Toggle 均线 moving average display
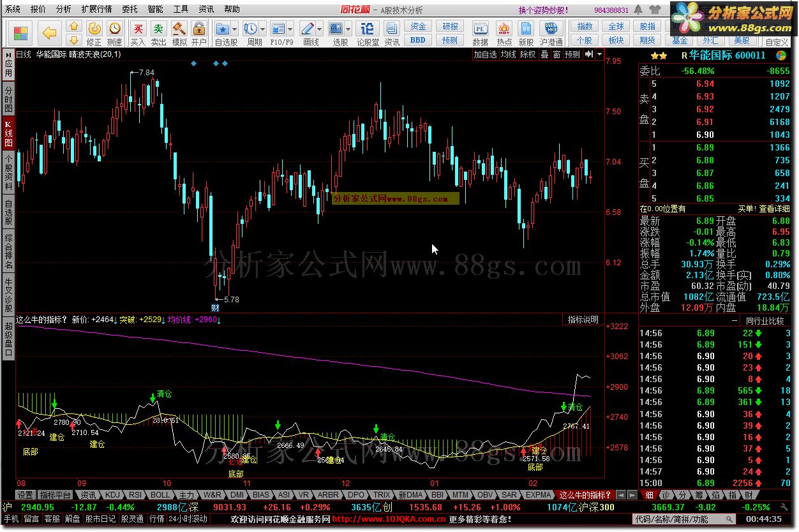This screenshot has height=532, width=799. coord(509,55)
